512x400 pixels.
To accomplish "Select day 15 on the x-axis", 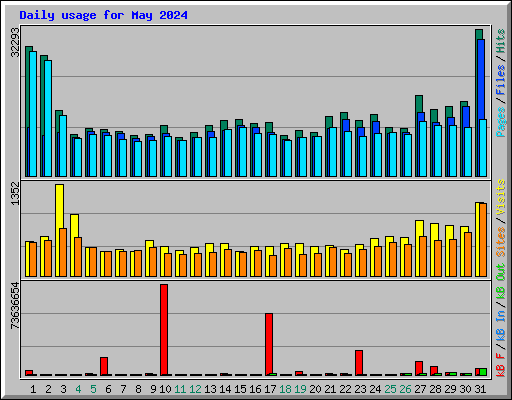I will (240, 389).
